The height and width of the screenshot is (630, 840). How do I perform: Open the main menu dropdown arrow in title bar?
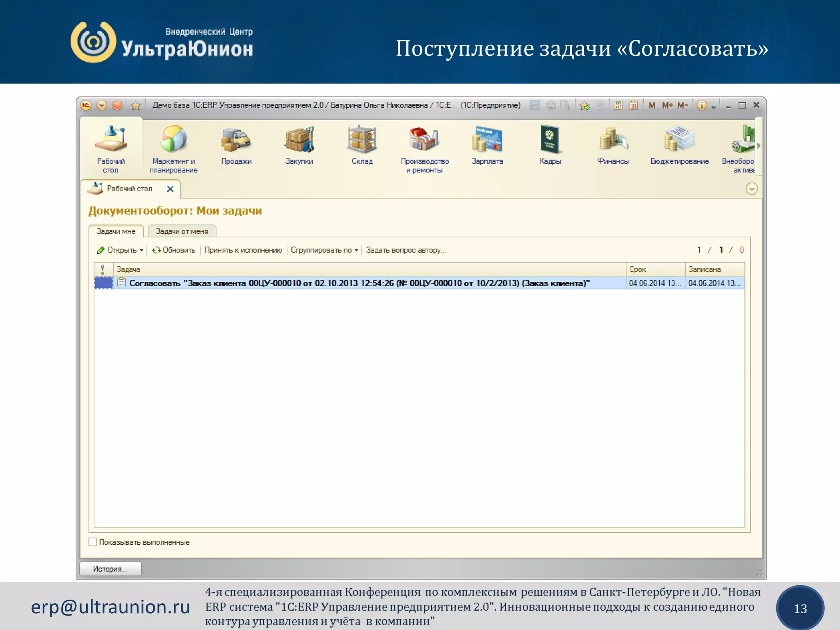[x=102, y=105]
